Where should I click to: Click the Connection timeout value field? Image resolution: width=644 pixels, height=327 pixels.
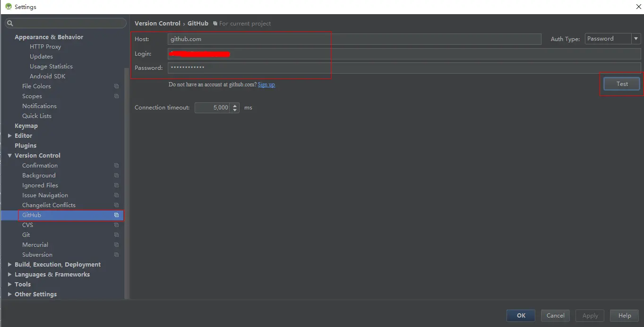click(x=213, y=108)
